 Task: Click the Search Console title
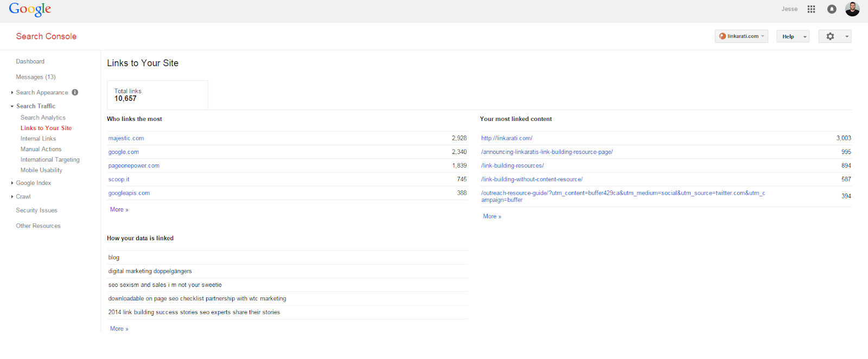[x=46, y=36]
